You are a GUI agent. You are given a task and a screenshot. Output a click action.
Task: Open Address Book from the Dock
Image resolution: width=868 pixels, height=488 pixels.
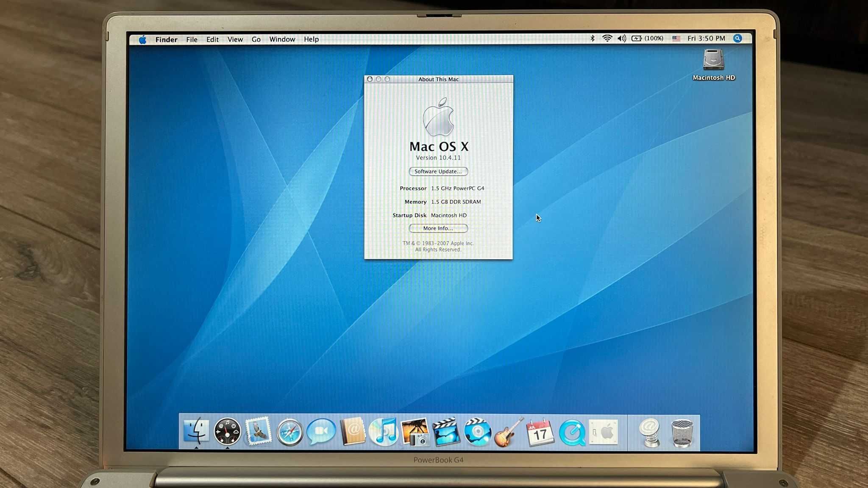click(353, 432)
